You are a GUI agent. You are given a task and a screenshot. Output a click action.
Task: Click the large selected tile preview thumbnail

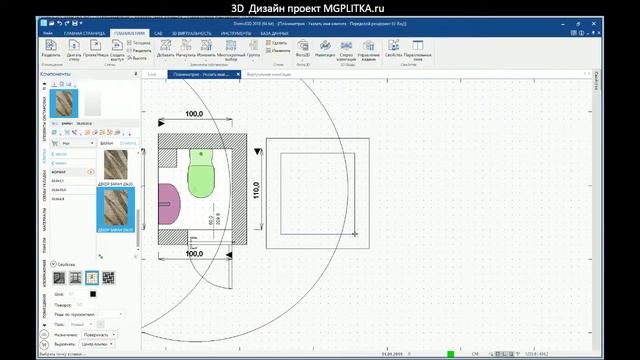pyautogui.click(x=64, y=104)
